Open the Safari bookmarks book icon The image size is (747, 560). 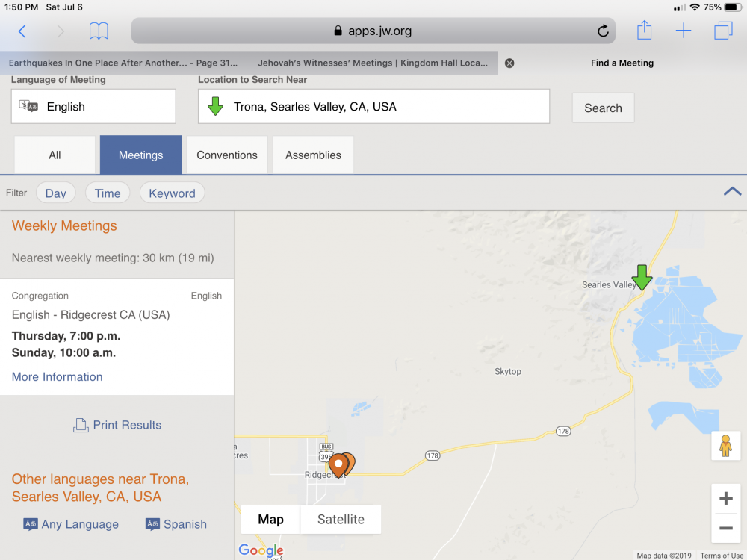coord(99,31)
